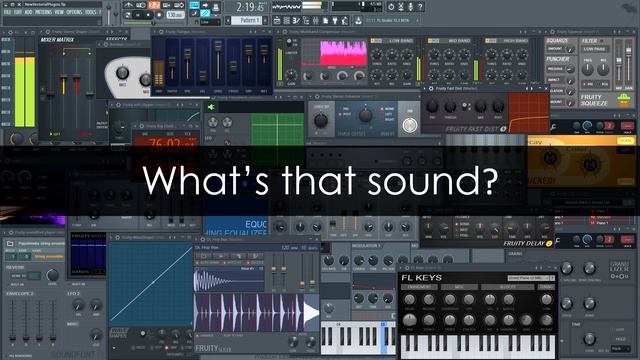The image size is (640, 360).
Task: Turn the POST knob in Fruity Fast Dist
Action: (x=498, y=107)
